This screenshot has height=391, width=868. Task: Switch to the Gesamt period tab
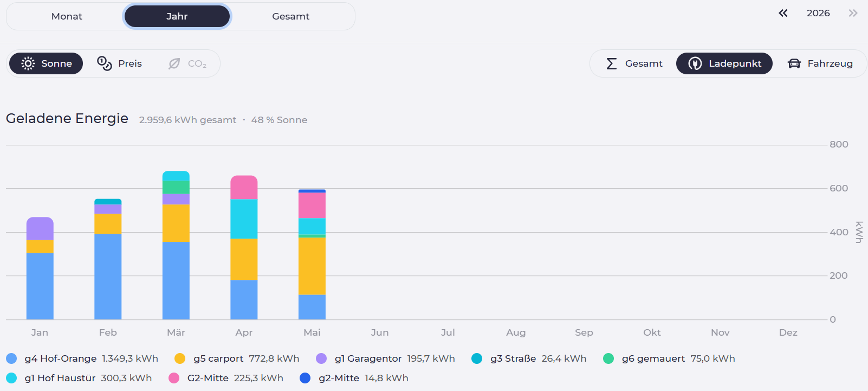pyautogui.click(x=291, y=16)
